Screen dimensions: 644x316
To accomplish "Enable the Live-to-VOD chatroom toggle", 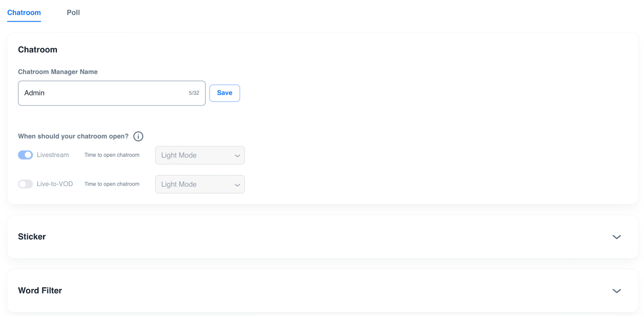I will pyautogui.click(x=25, y=184).
